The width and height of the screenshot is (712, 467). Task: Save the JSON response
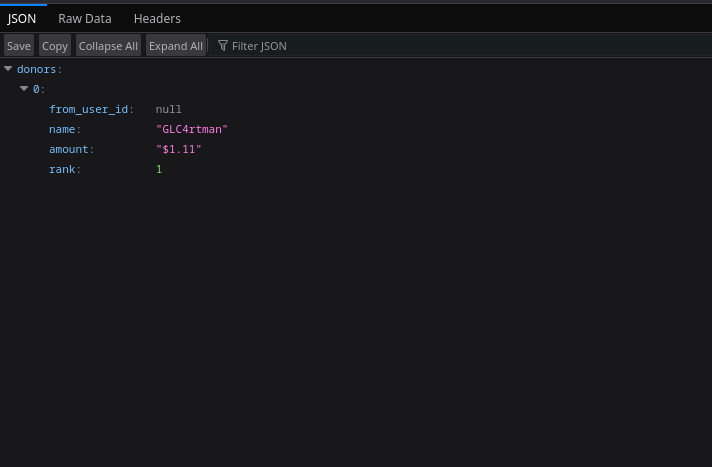[x=19, y=45]
